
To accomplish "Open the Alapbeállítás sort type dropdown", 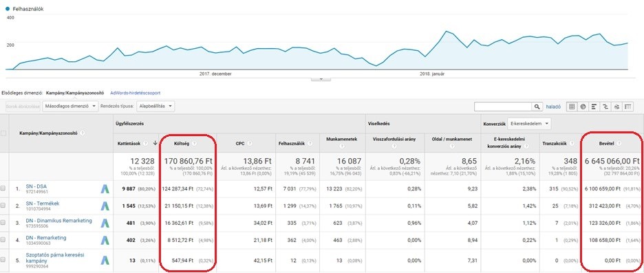I will coord(155,106).
